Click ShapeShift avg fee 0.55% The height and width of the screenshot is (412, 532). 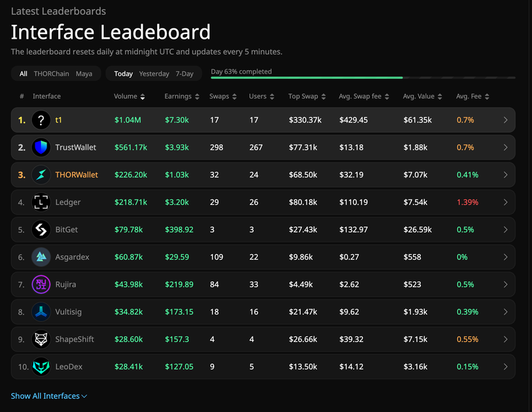(x=467, y=339)
